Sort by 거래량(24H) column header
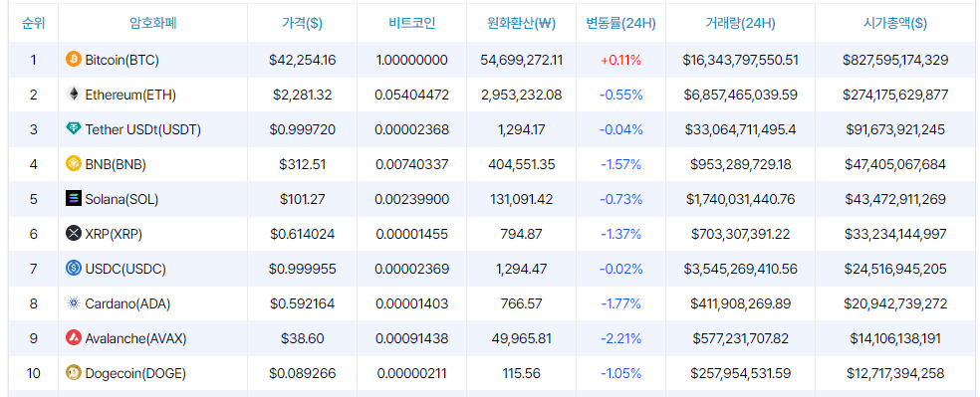The image size is (980, 397). click(x=740, y=24)
